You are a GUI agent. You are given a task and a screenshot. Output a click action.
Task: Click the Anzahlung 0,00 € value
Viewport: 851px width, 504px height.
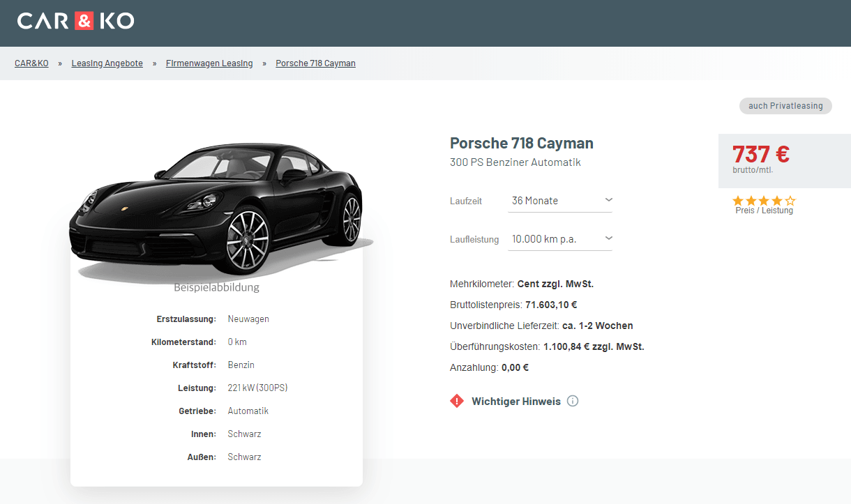(x=515, y=367)
